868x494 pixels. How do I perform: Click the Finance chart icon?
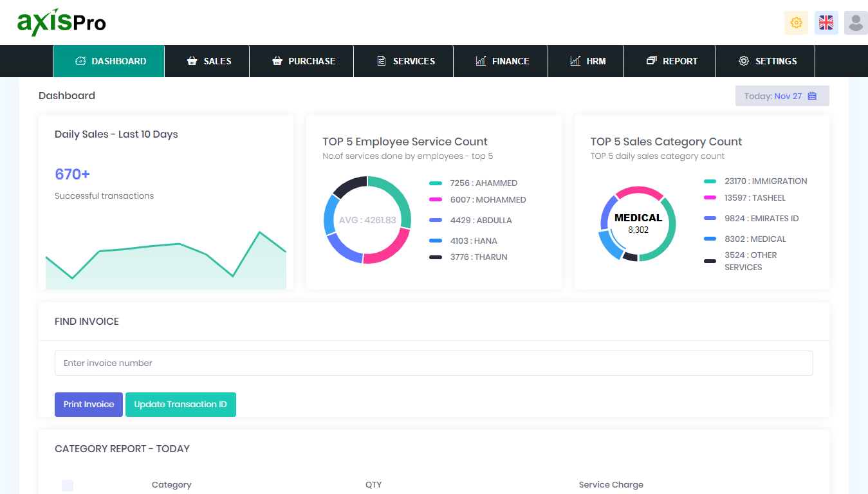[481, 61]
